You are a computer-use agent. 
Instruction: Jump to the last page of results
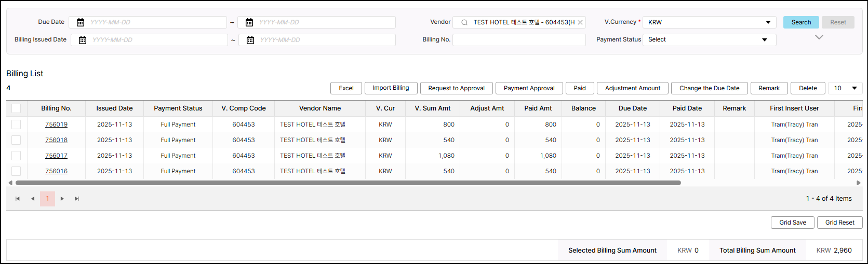pos(77,199)
